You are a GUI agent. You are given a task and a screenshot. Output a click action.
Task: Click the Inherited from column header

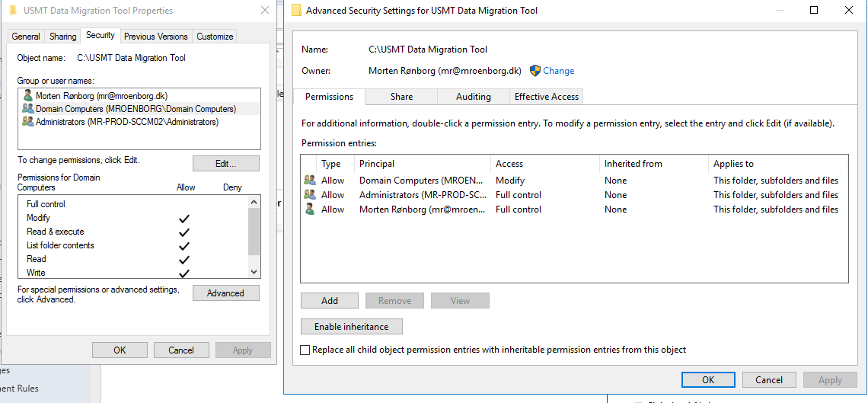654,164
